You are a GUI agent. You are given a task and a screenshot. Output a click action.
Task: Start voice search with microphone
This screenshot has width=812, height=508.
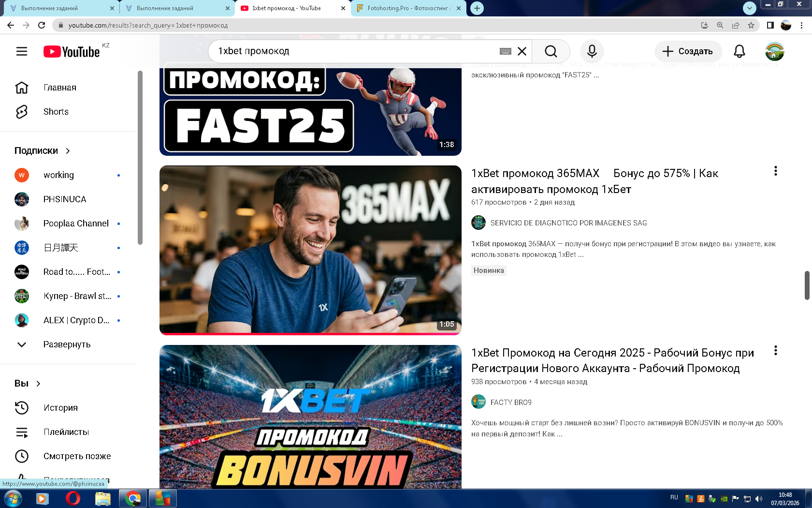pos(592,51)
